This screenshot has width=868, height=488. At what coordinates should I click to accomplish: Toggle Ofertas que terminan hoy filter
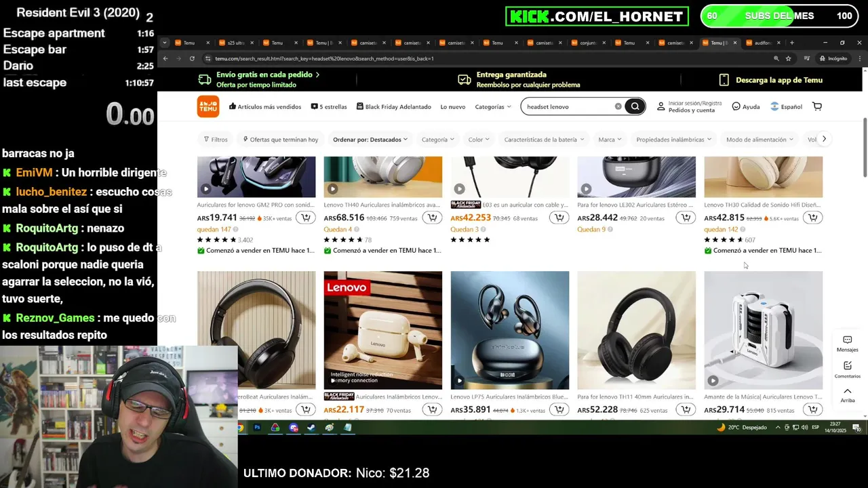tap(281, 140)
